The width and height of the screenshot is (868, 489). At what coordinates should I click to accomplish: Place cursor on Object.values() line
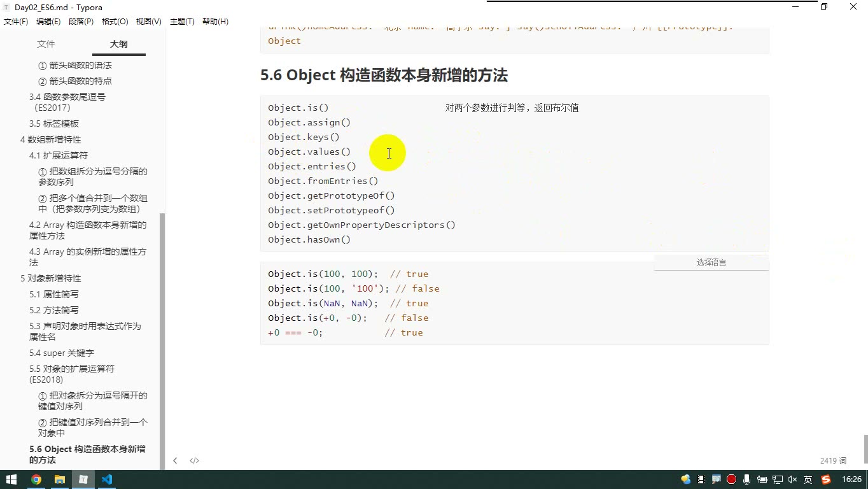[x=309, y=152]
